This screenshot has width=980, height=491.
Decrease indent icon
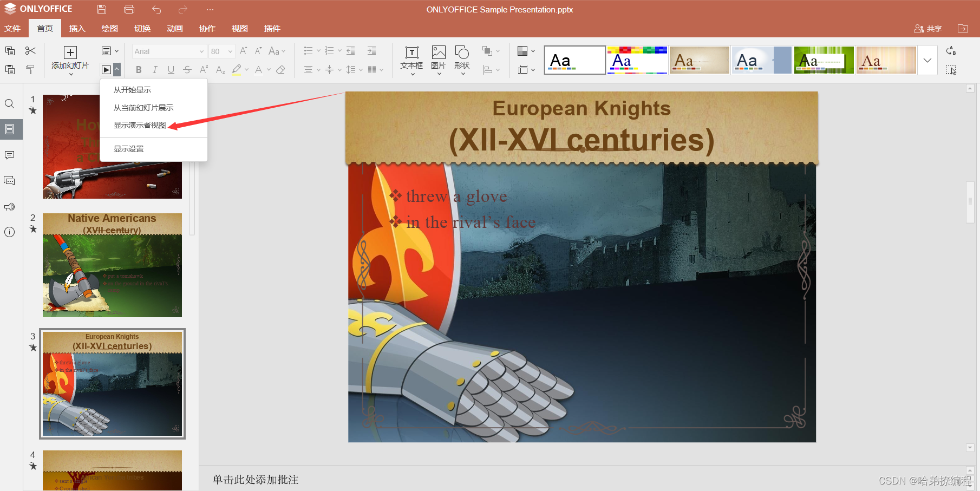click(351, 51)
